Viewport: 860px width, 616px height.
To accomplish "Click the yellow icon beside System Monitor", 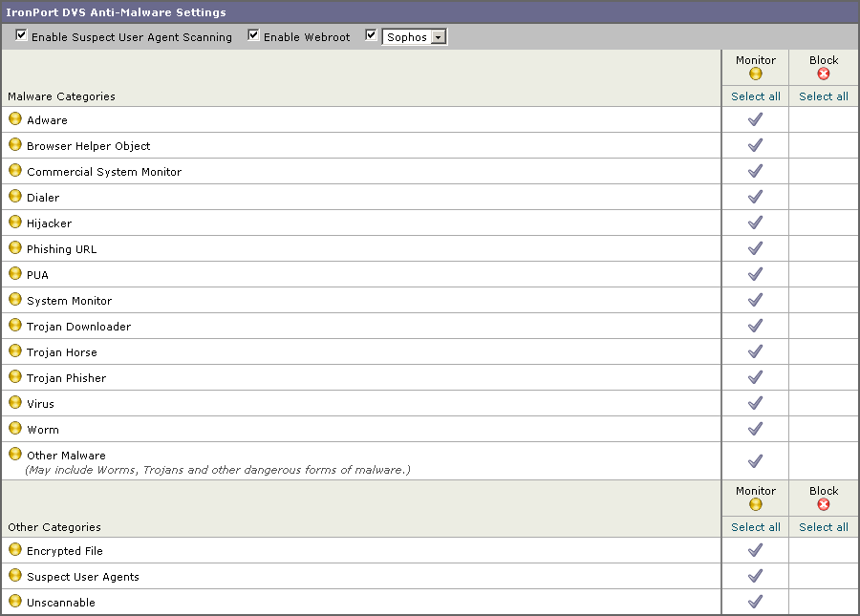I will (15, 299).
